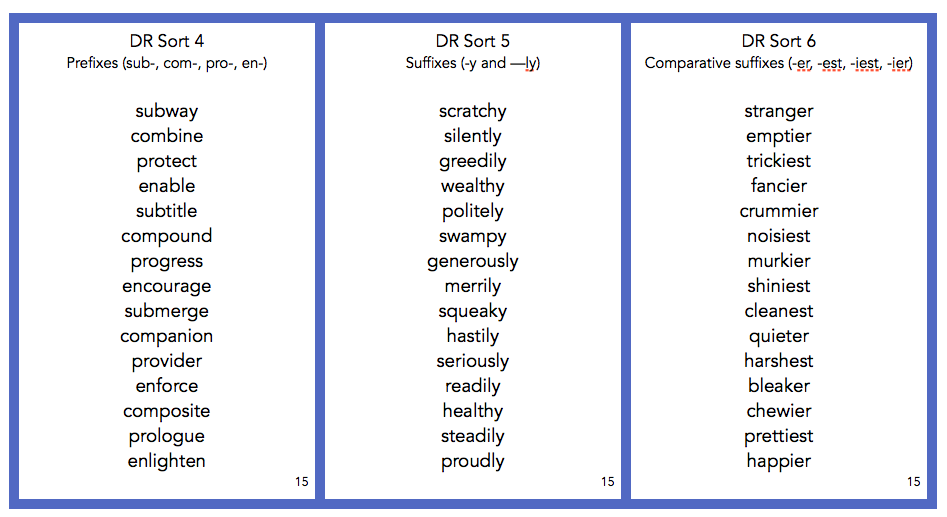Click page number 15 on DR Sort 6 card
Screen dimensions: 947x517
[x=914, y=482]
